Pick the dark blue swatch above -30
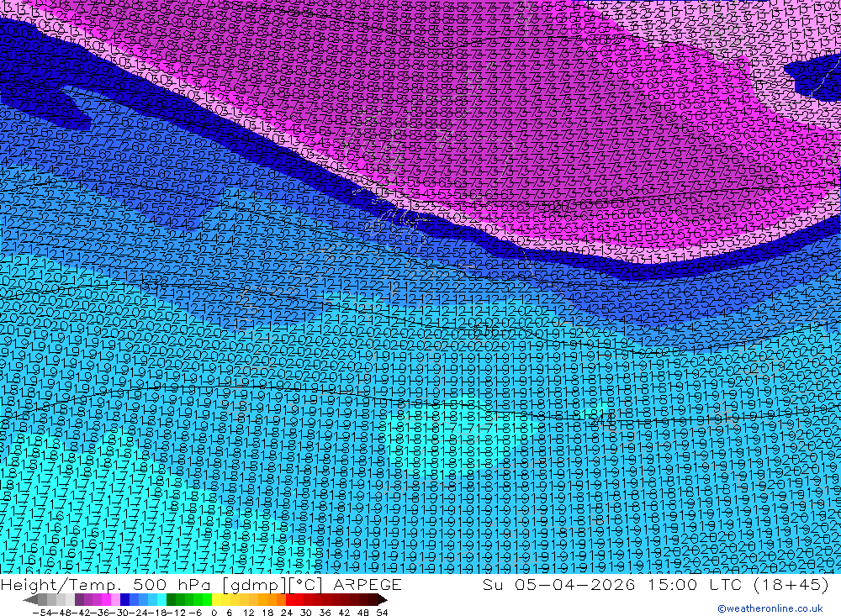The image size is (841, 616). pos(124,599)
